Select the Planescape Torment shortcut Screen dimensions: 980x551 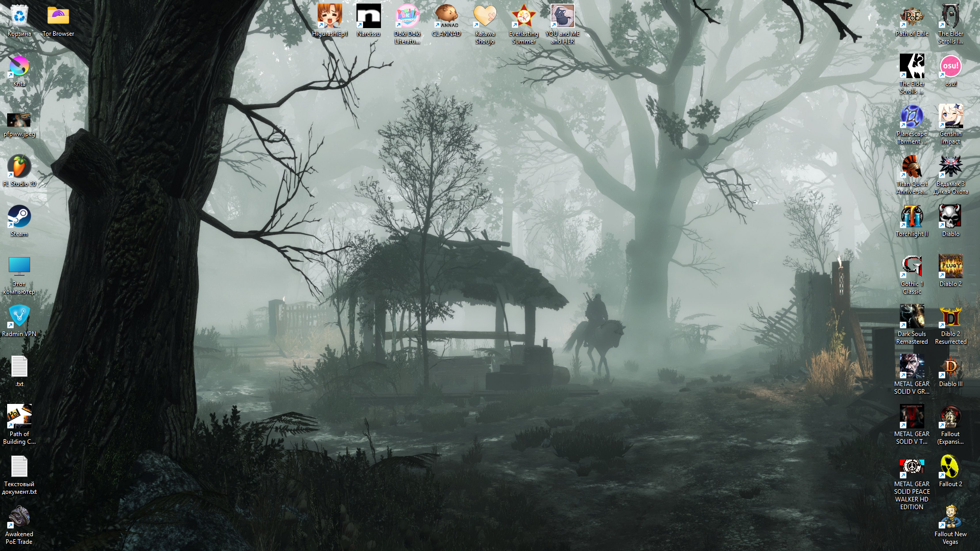912,124
